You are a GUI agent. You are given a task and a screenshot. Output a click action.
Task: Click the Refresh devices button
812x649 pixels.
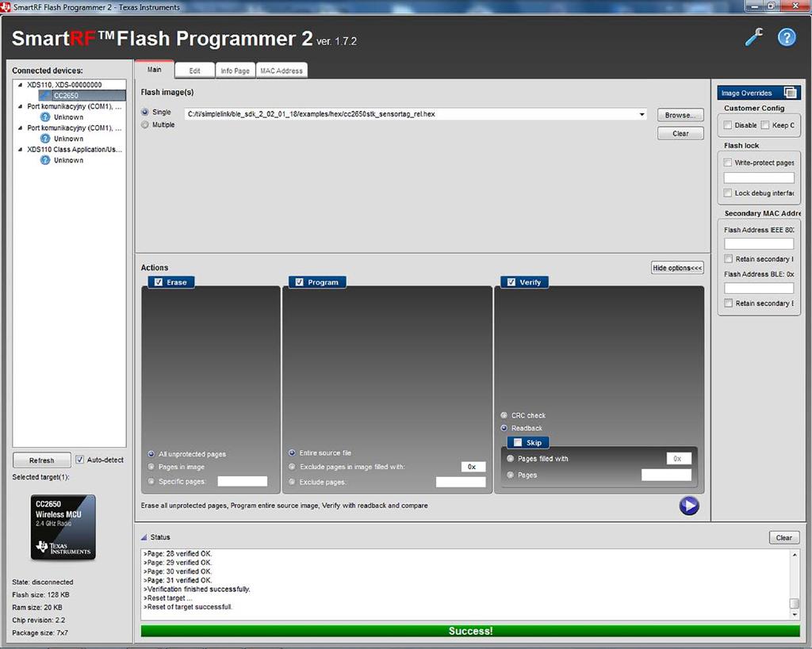pos(42,460)
